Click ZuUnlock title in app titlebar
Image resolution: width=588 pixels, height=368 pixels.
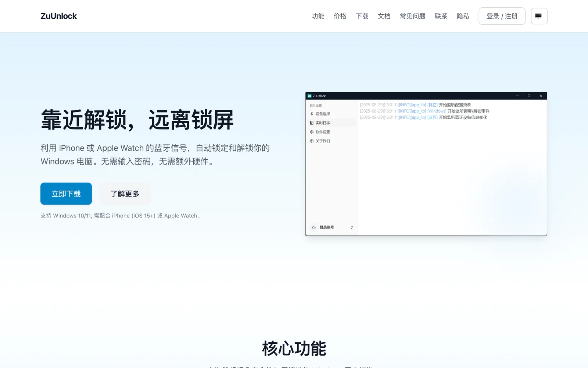319,96
